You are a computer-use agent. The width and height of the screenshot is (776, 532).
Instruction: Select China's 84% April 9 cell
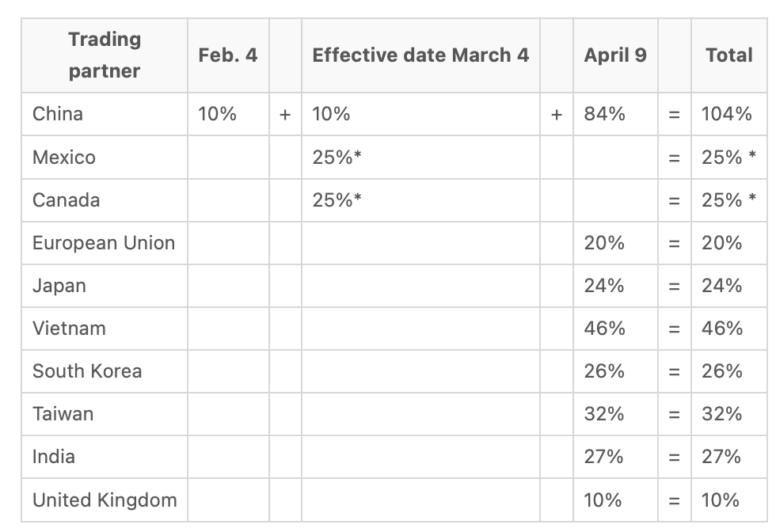[x=604, y=114]
